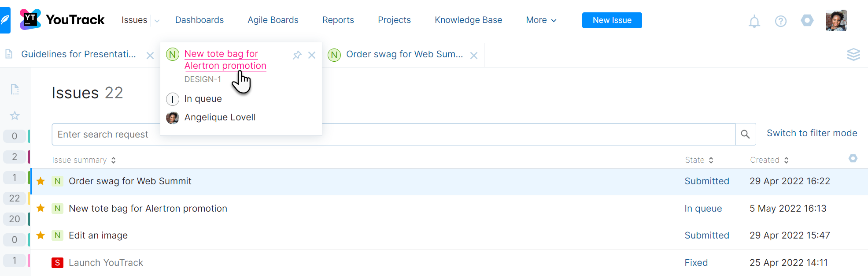Click the search magnifier button
868x276 pixels.
745,134
